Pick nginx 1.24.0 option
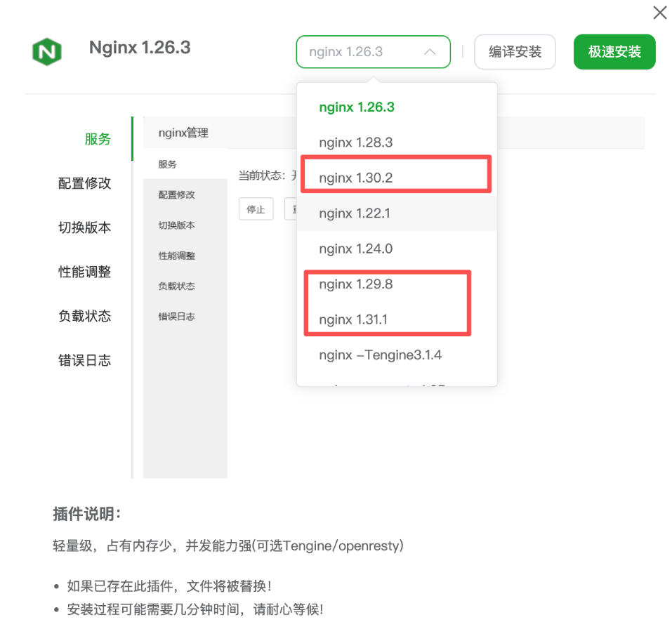Viewport: 672px width, 622px height. (x=397, y=249)
